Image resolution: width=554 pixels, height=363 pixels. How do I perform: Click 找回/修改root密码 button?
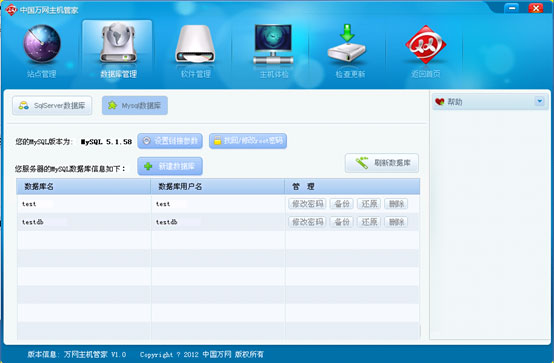tap(248, 141)
